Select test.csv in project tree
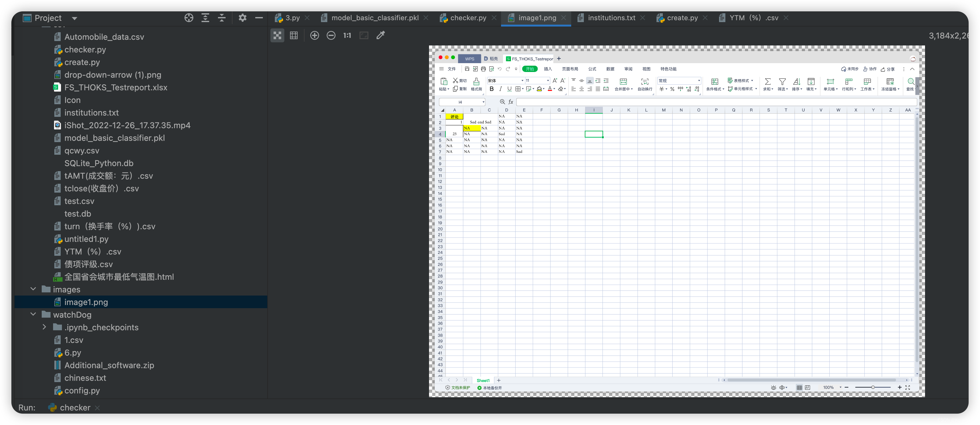The height and width of the screenshot is (425, 980). point(79,201)
